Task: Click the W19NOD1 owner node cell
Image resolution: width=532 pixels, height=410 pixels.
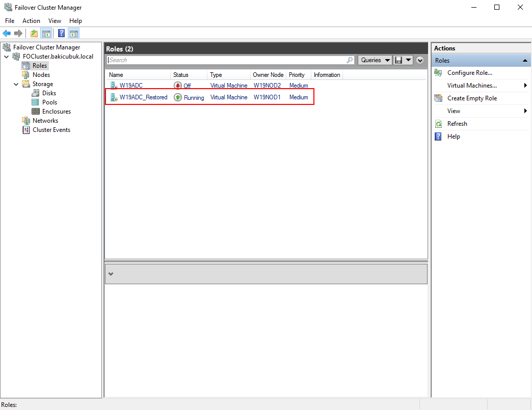Action: click(x=267, y=97)
